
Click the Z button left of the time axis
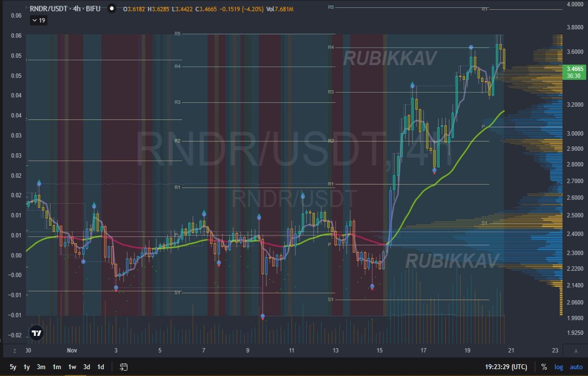coord(15,351)
